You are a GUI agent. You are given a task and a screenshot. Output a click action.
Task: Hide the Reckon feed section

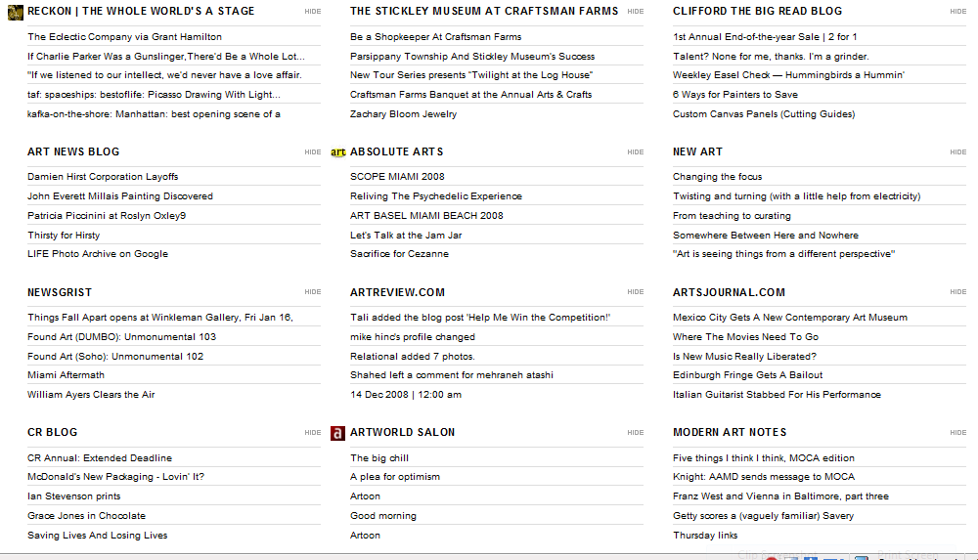pos(313,12)
